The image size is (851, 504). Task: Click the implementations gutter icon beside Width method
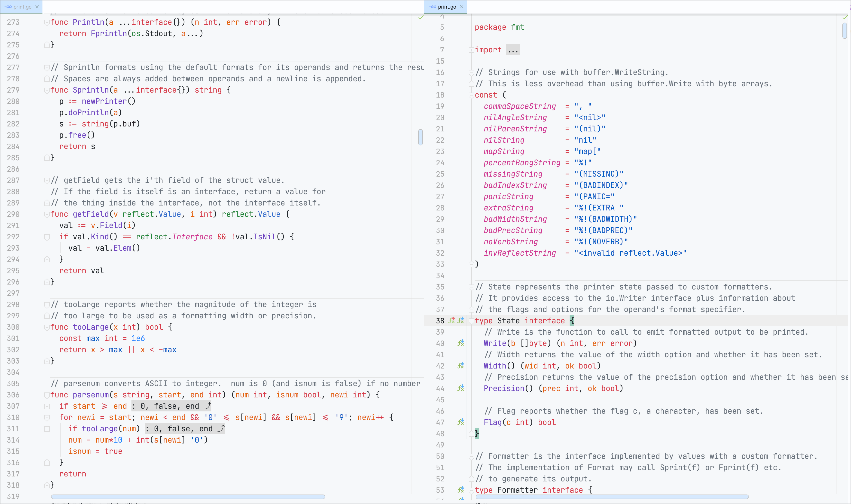(x=461, y=365)
